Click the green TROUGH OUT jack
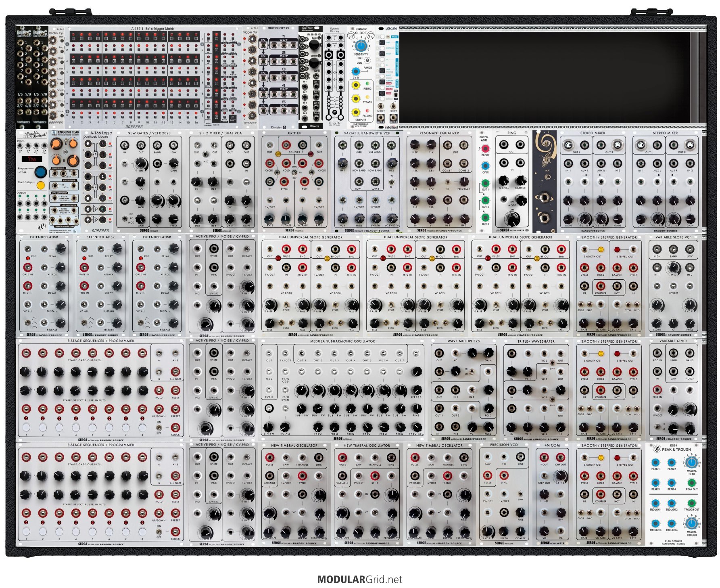Viewport: 720px width, 588px height. 691,503
